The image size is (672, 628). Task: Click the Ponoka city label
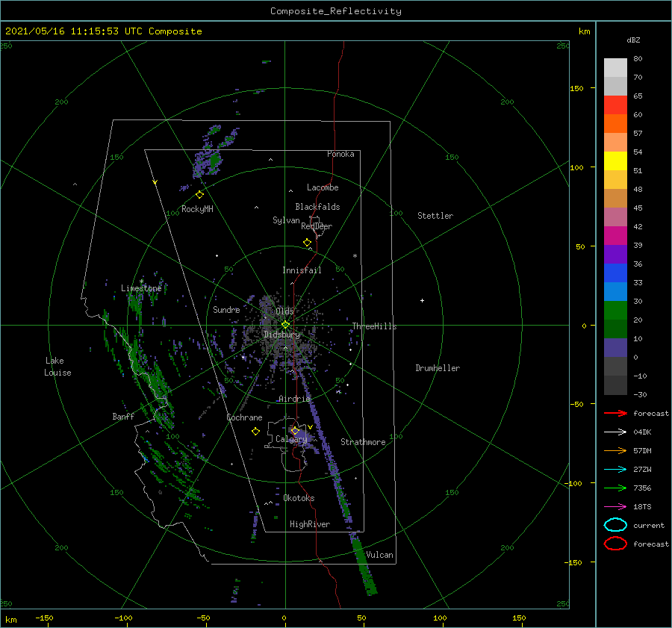(340, 154)
